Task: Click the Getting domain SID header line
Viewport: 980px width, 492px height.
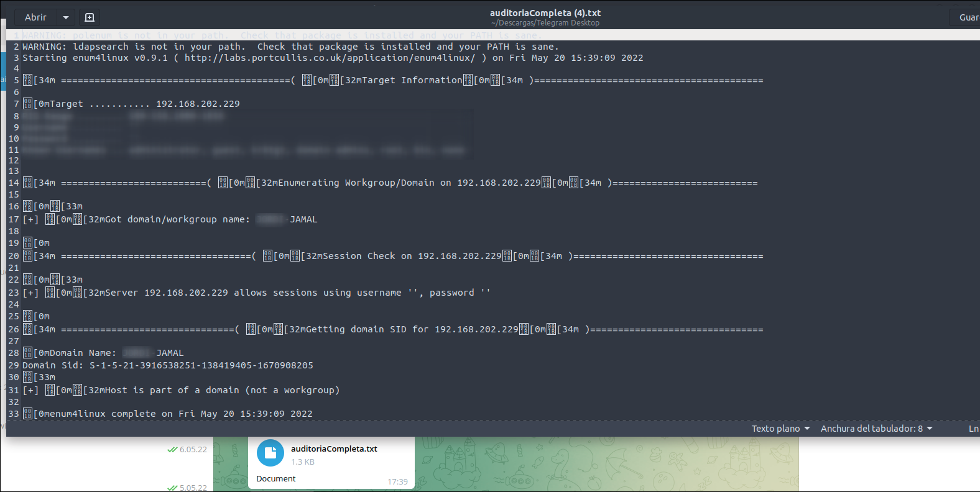Action: tap(393, 330)
